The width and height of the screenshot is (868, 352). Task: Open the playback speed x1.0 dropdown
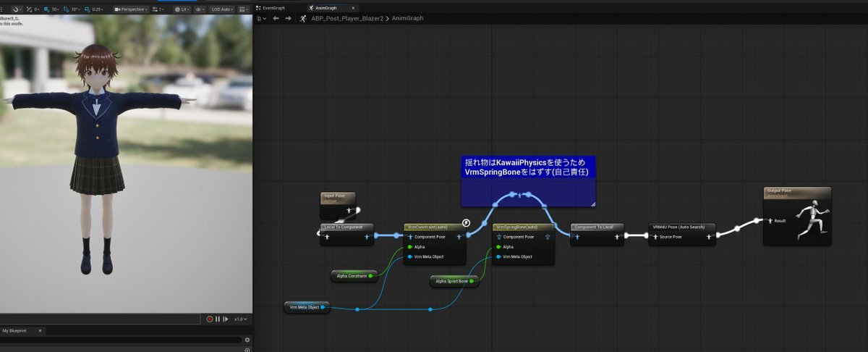[240, 319]
